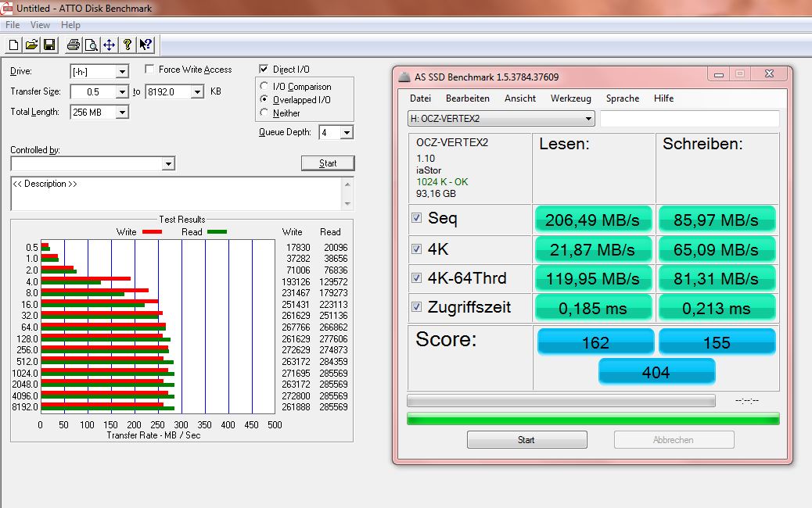This screenshot has height=508, width=812.
Task: Open the ATTO Help menu
Action: pyautogui.click(x=70, y=25)
